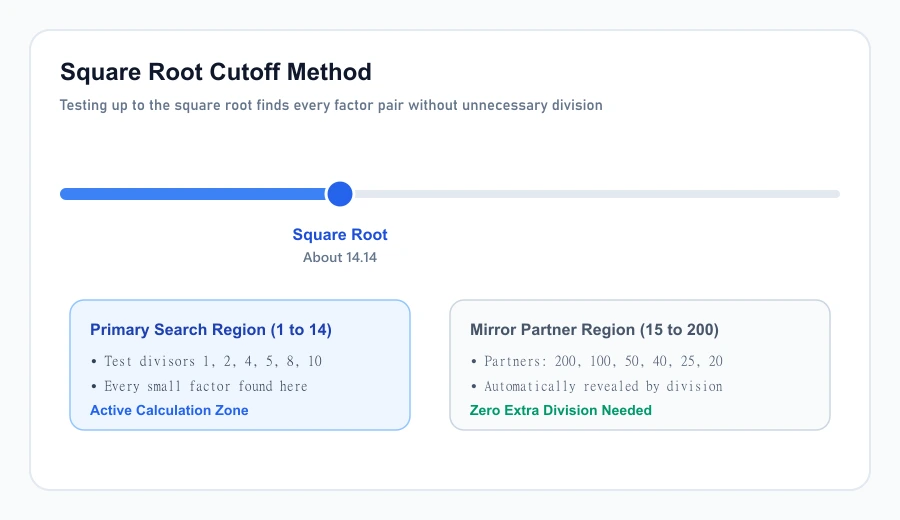Click the blue slider handle

[x=340, y=194]
